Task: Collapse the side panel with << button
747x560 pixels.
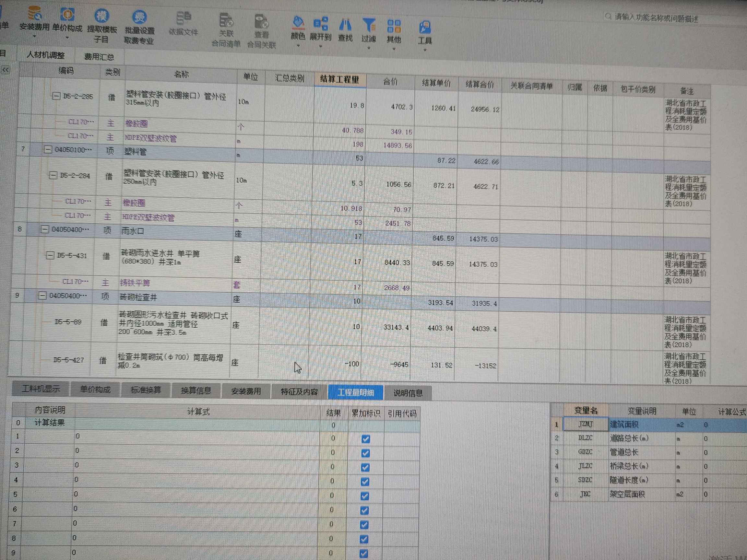Action: tap(6, 70)
